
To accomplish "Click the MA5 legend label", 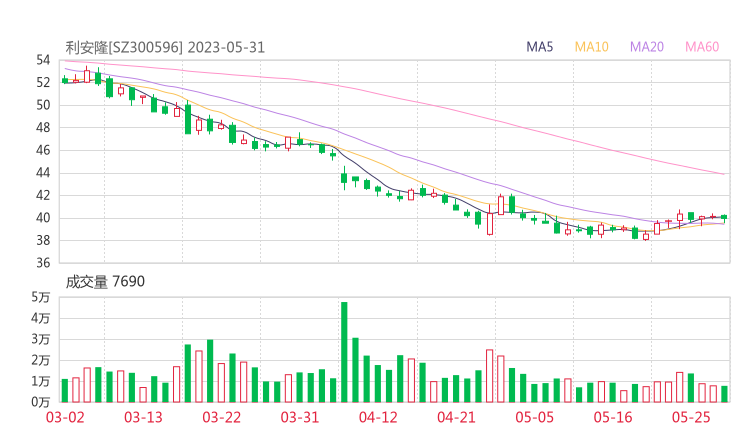I will point(539,47).
